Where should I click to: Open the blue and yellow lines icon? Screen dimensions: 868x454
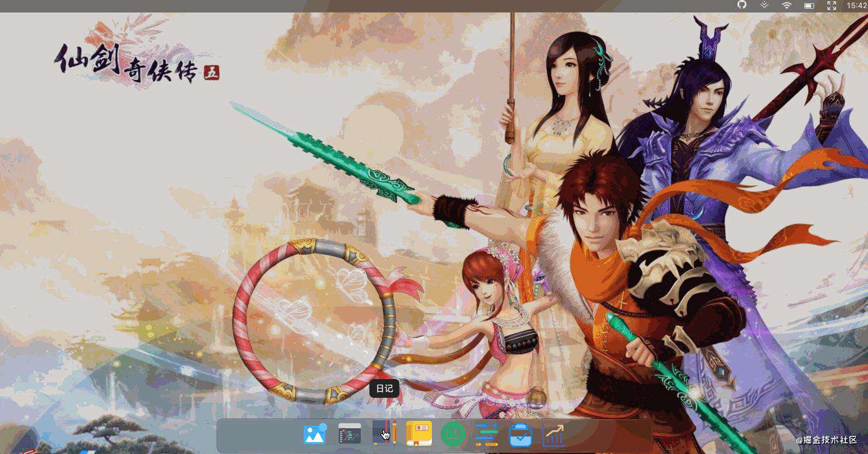click(487, 434)
